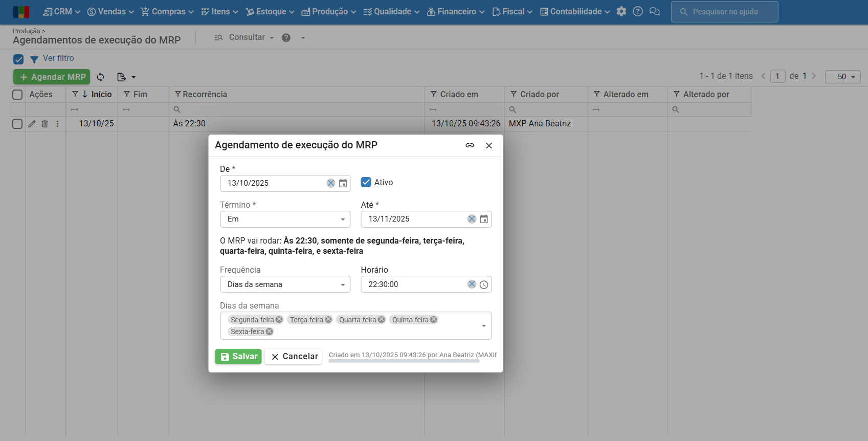Expand the Dias da semana multi-select arrow

coord(484,326)
